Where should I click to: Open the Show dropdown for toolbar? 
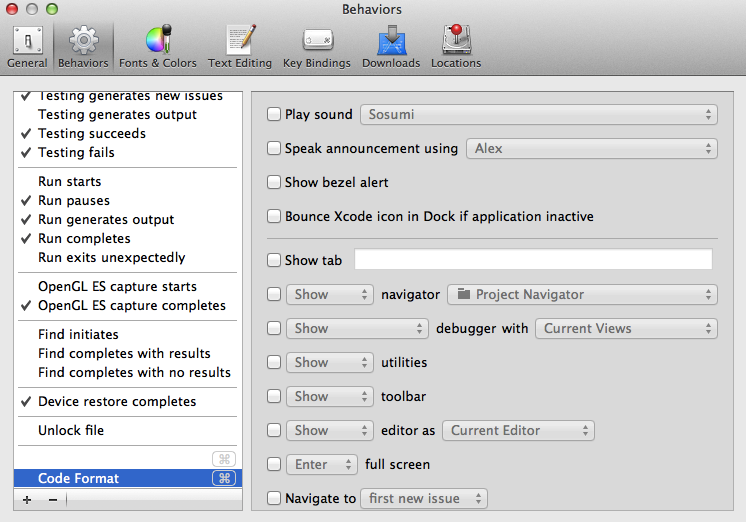pos(330,396)
